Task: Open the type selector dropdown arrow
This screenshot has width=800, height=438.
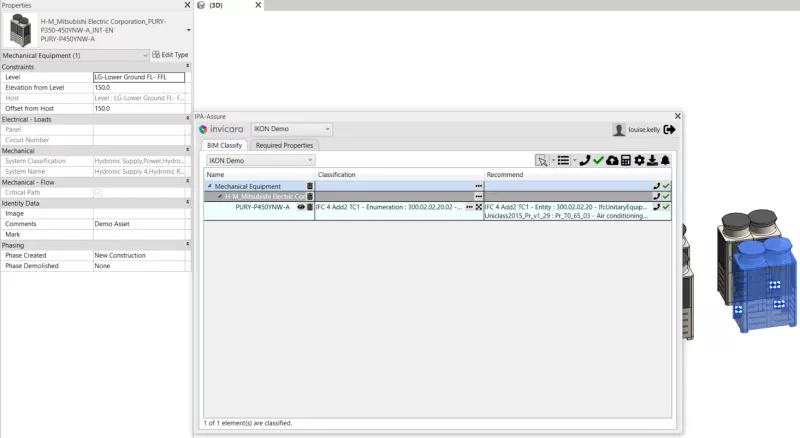Action: pos(188,30)
